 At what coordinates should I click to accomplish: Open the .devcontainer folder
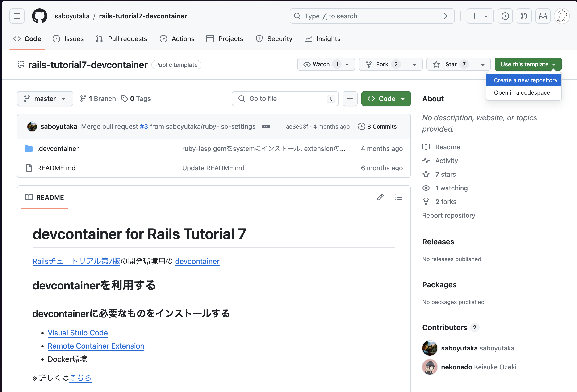click(58, 148)
